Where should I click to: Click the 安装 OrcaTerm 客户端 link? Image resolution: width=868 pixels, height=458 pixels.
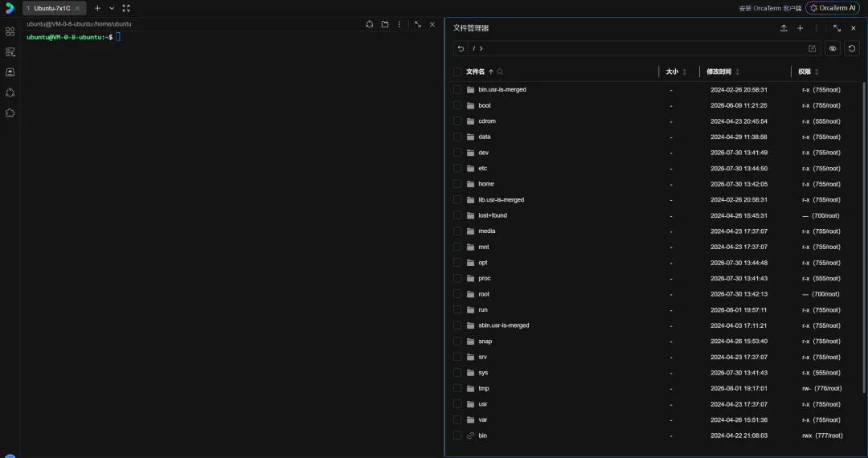click(x=770, y=8)
